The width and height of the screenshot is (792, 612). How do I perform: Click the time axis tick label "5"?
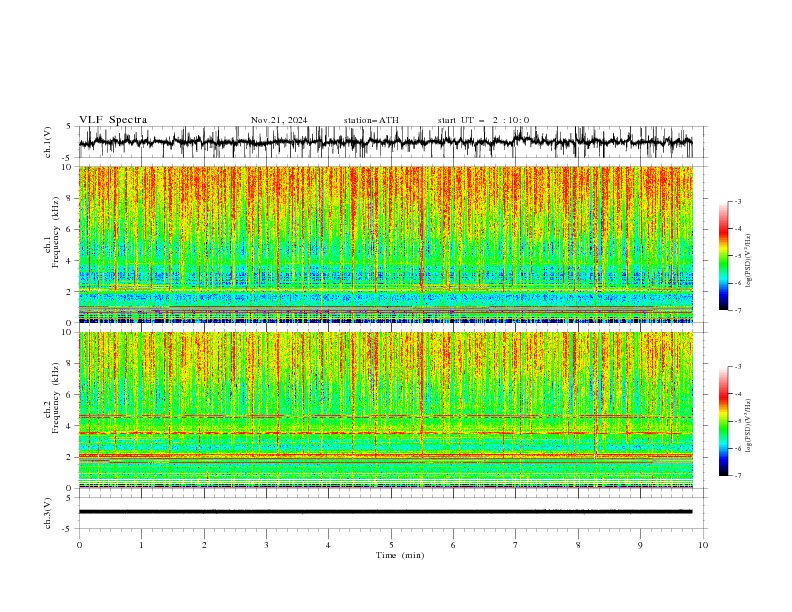point(391,545)
